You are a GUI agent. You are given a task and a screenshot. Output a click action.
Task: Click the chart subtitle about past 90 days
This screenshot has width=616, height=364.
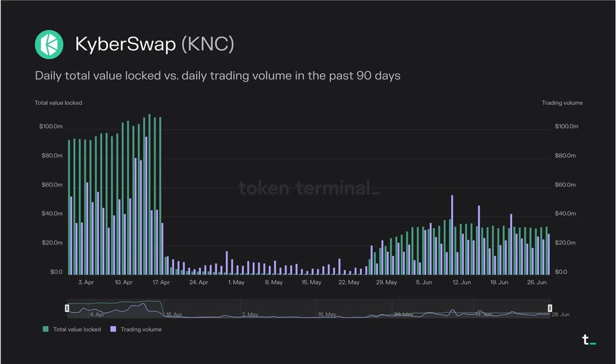218,76
